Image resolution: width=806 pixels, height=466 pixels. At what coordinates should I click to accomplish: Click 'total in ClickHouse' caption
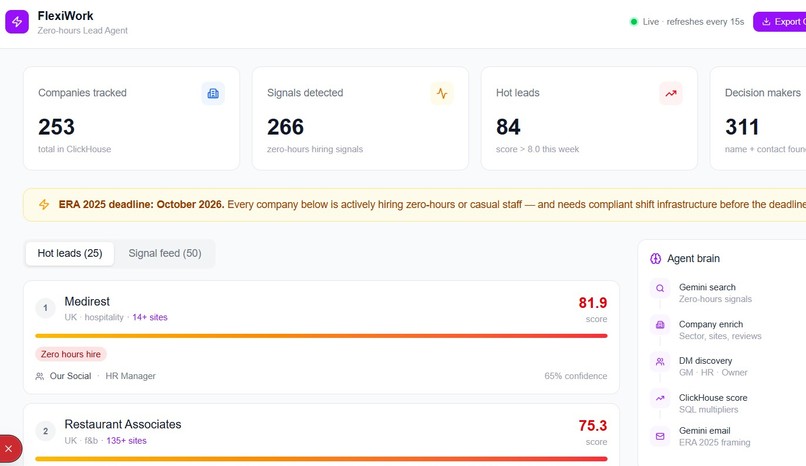(x=75, y=149)
